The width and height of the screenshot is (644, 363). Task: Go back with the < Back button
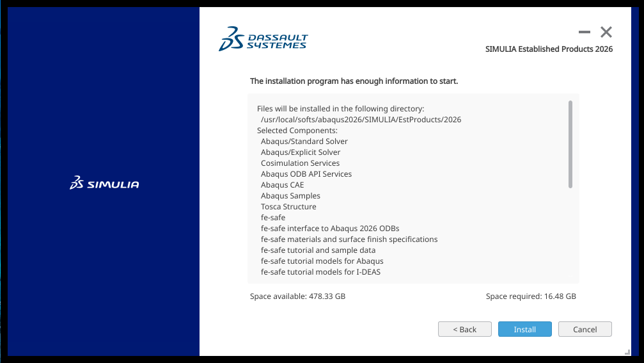pos(464,329)
